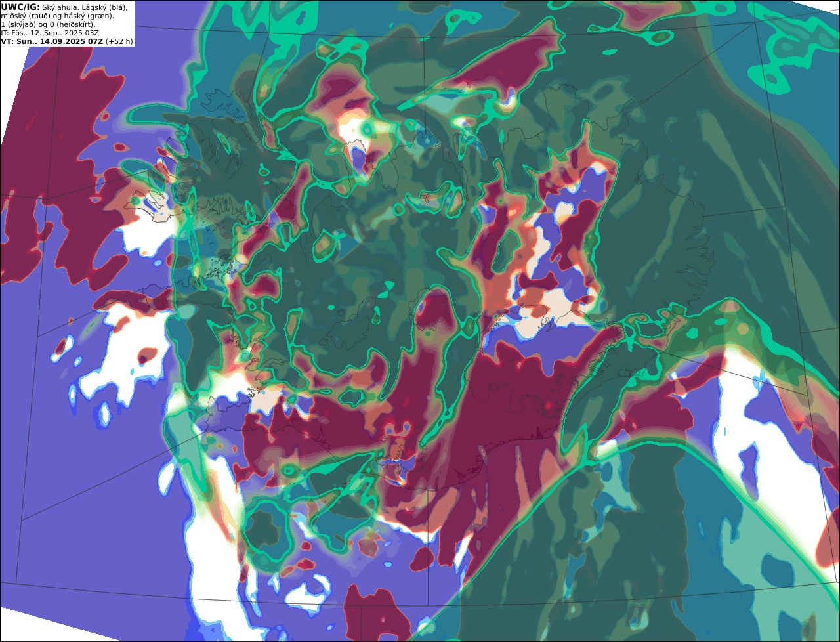Image resolution: width=840 pixels, height=642 pixels.
Task: Click the 'UWC/IG: Skýjahula' legend title line
Action: [x=64, y=7]
